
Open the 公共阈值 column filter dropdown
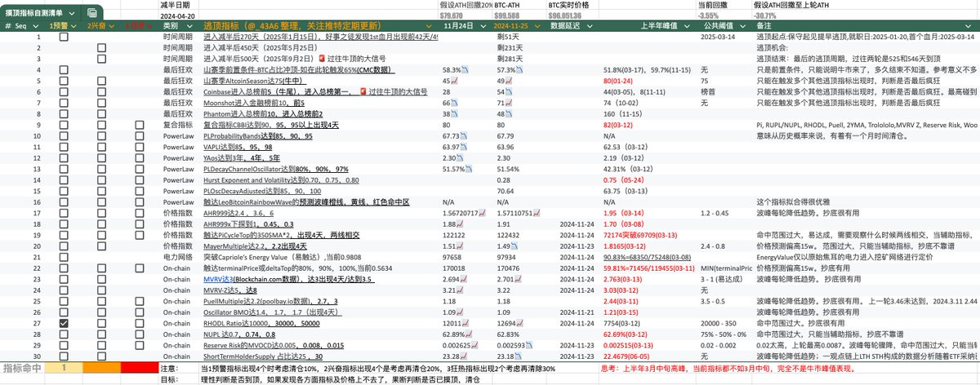(744, 26)
